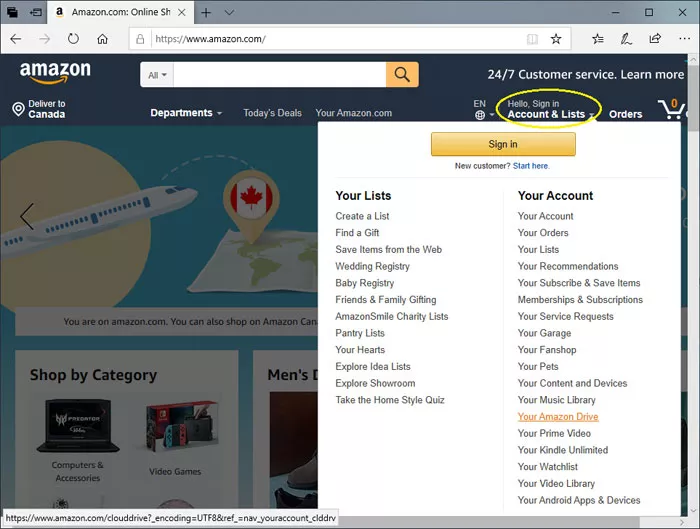
Task: Open Your Hearts
Action: [x=360, y=350]
